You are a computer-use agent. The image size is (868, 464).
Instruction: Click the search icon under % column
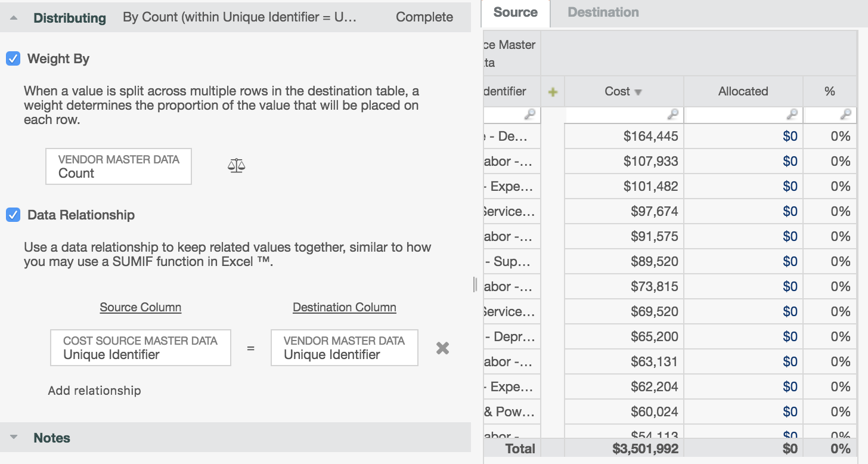coord(846,114)
